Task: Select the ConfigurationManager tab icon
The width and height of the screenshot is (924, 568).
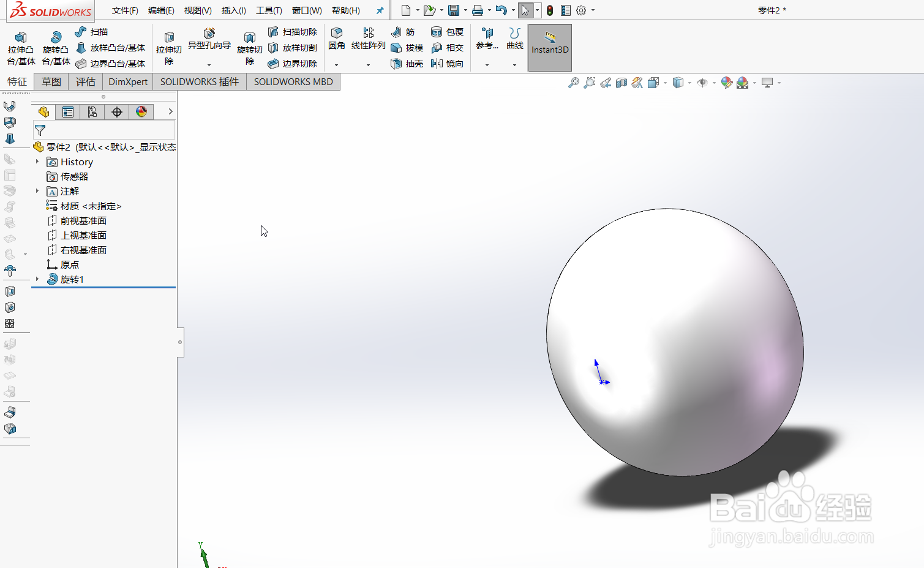Action: pos(92,111)
